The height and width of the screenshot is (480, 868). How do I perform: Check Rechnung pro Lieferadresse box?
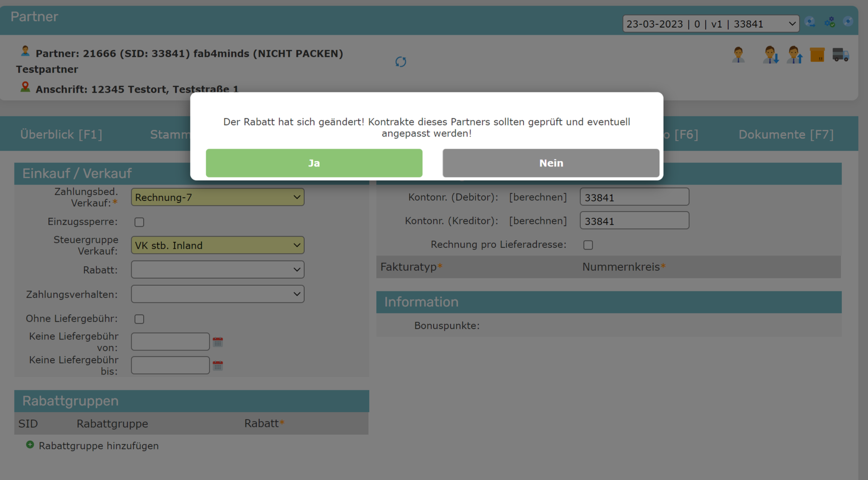coord(588,245)
